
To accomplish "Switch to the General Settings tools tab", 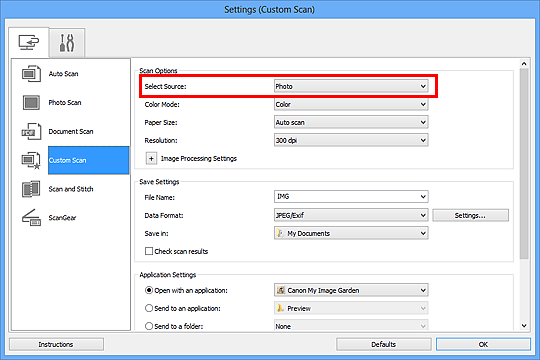I will (x=67, y=43).
